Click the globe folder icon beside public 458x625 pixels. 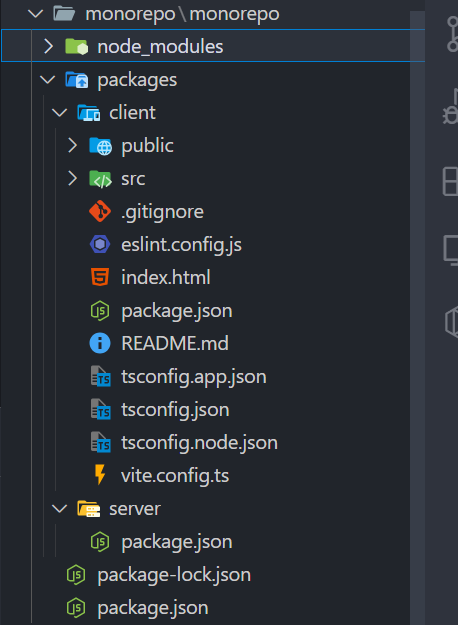tap(100, 146)
